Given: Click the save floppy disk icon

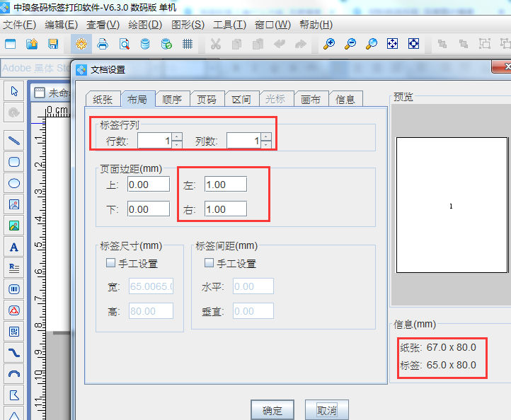Looking at the screenshot, I should 53,44.
